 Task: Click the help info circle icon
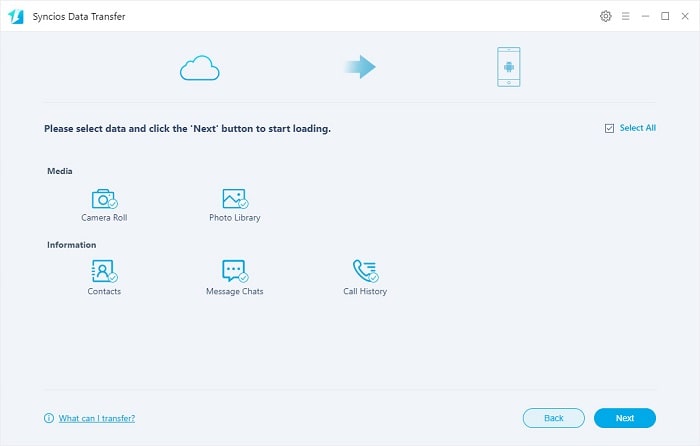click(49, 418)
